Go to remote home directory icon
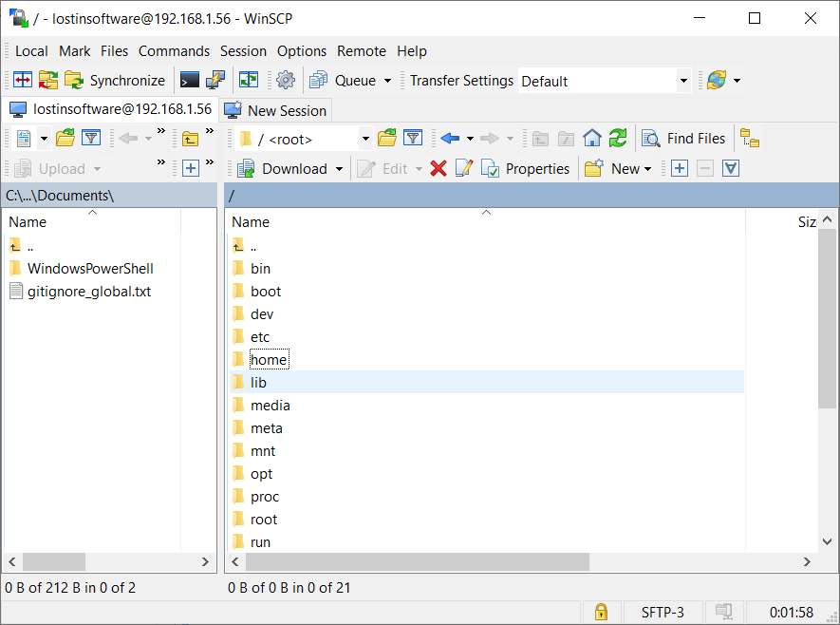 click(592, 139)
